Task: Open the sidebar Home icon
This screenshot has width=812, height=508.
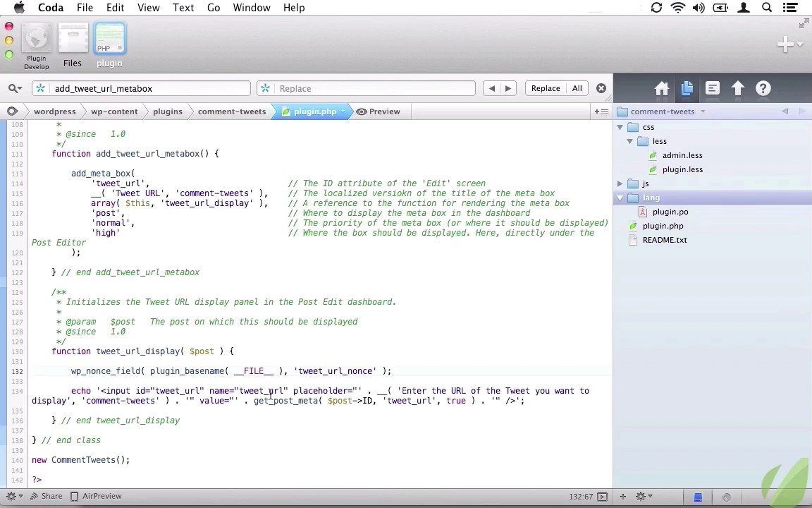Action: pos(661,89)
